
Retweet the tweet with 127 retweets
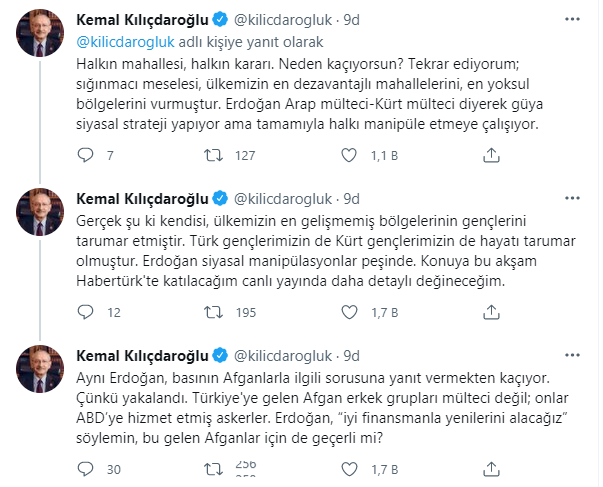coord(213,155)
